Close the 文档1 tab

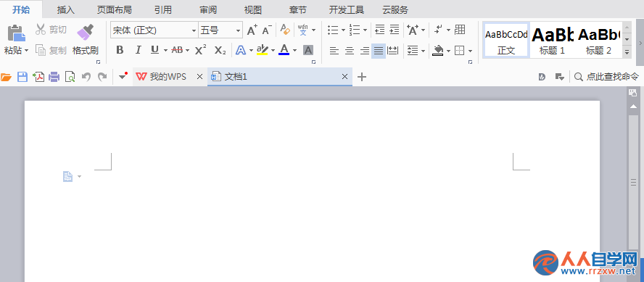click(x=344, y=77)
